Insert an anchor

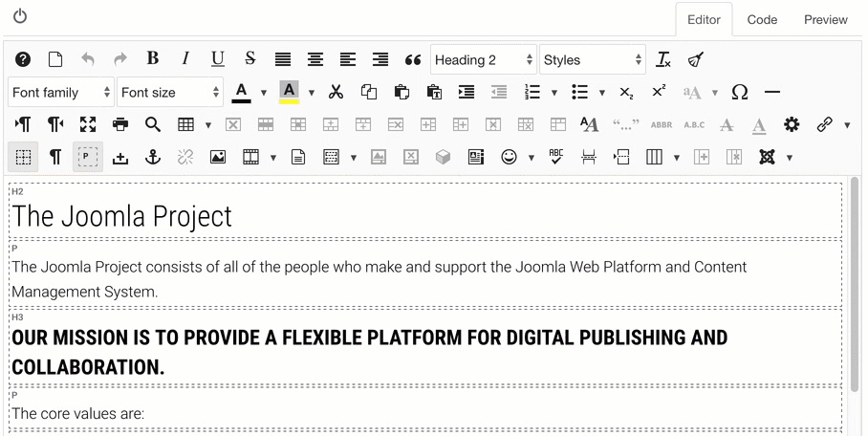click(x=153, y=158)
